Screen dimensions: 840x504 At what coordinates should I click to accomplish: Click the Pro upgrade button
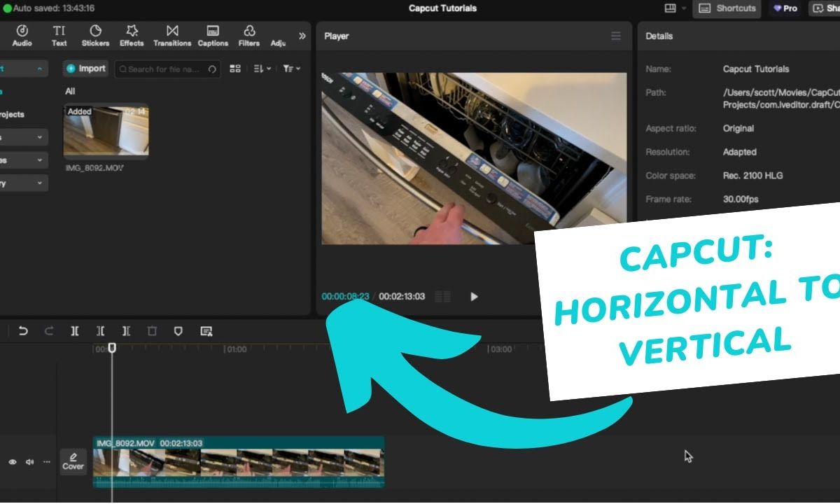pyautogui.click(x=785, y=8)
